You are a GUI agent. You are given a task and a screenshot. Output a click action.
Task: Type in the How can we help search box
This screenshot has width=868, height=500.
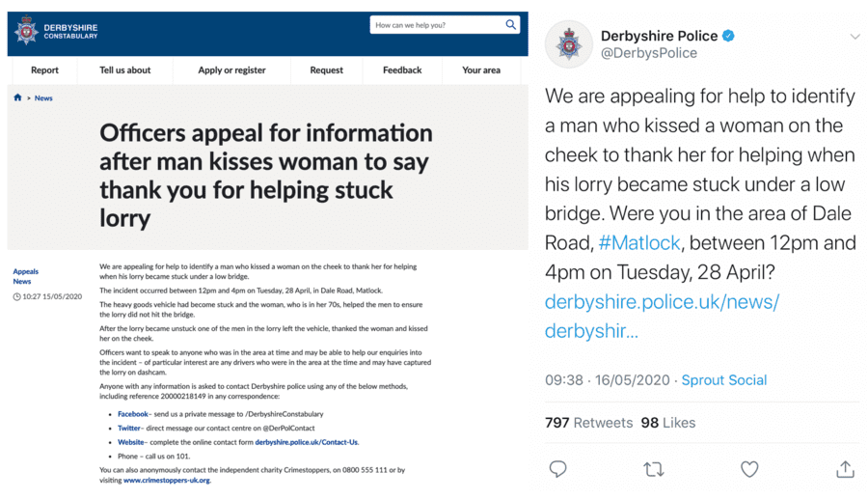[x=434, y=25]
